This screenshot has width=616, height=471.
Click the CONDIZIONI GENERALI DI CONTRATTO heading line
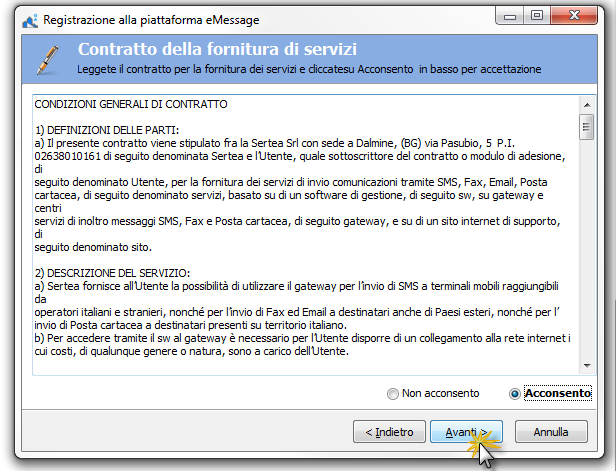point(131,104)
